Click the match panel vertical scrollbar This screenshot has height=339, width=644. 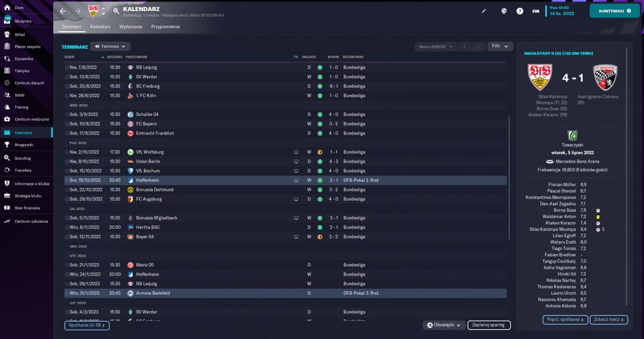click(x=627, y=176)
